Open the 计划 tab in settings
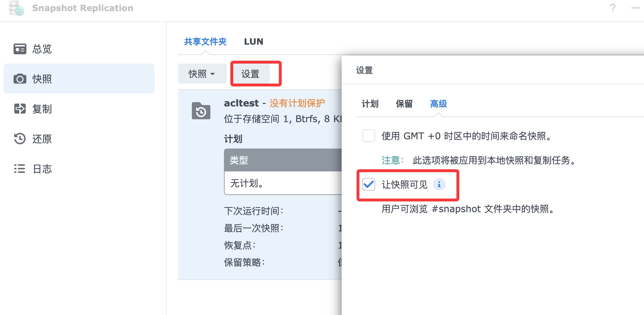This screenshot has width=644, height=315. [x=370, y=104]
